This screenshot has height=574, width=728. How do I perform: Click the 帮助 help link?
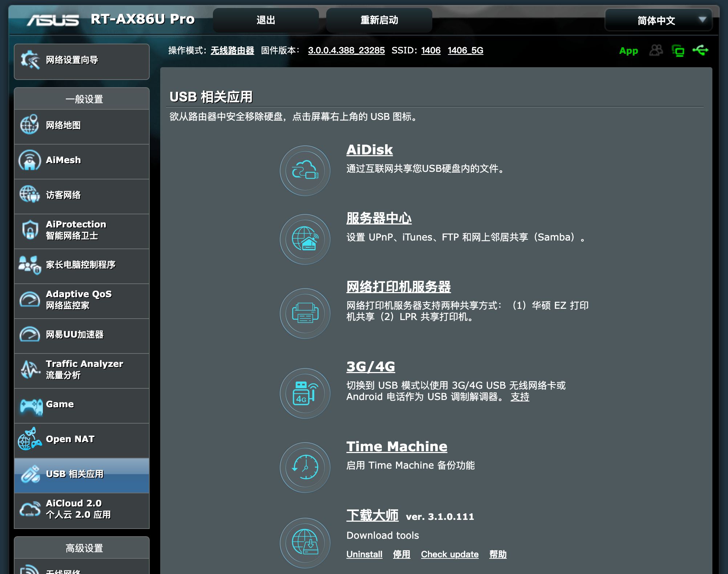(498, 554)
